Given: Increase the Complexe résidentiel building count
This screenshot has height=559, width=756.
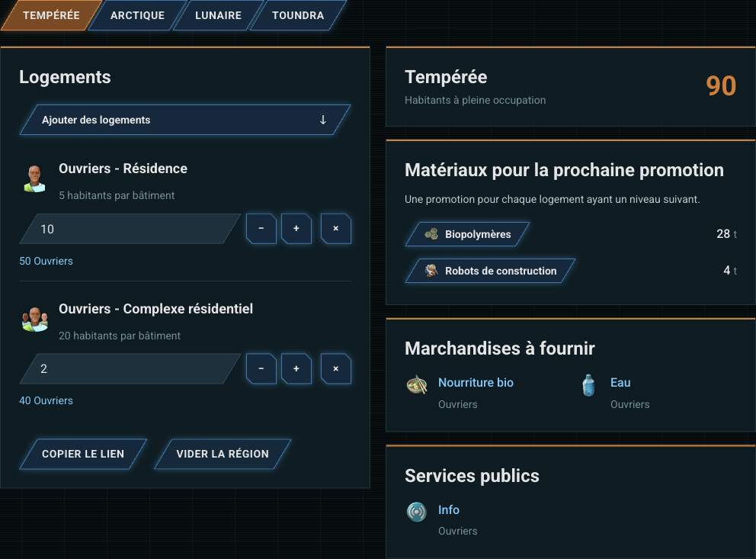Looking at the screenshot, I should coord(296,368).
